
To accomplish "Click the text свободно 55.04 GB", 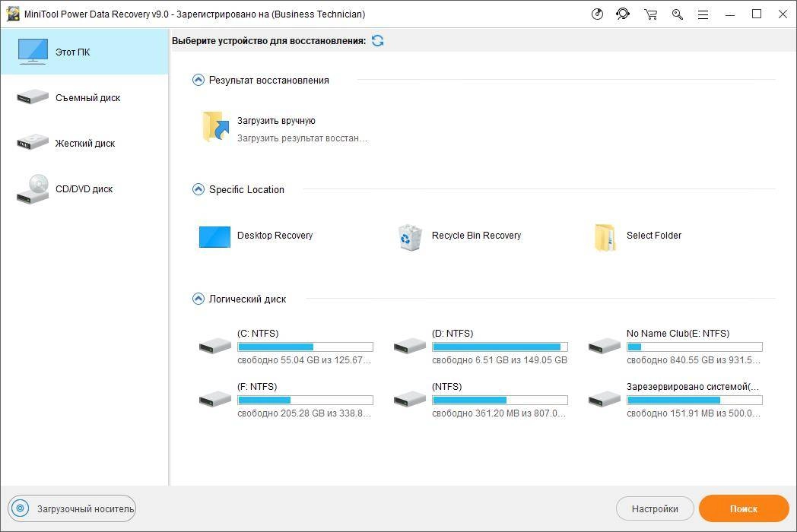I will (278, 360).
